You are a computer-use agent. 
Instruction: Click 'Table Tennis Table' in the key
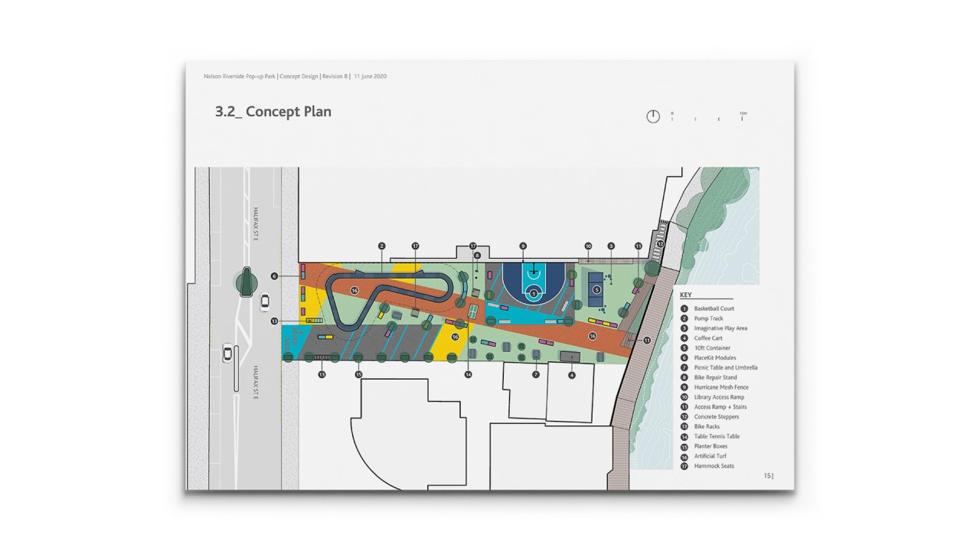coord(717,436)
